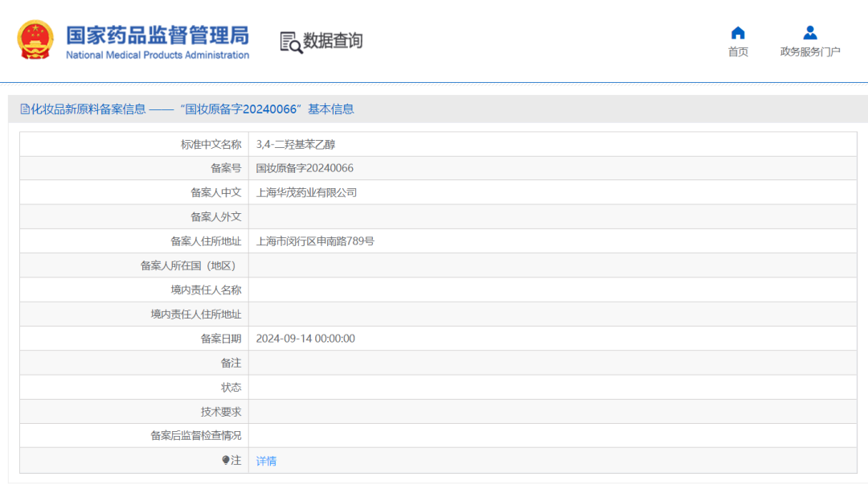Click the home icon above 首页
This screenshot has height=489, width=868.
tap(738, 33)
